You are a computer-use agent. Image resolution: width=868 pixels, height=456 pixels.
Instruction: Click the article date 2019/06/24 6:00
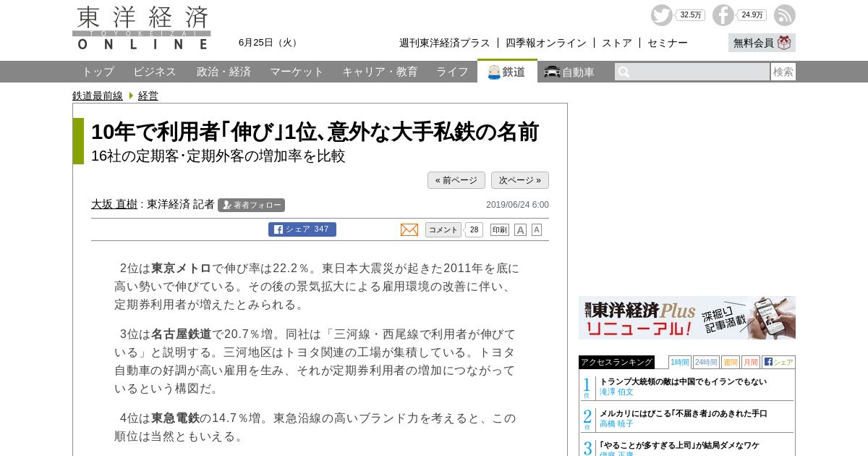point(517,205)
